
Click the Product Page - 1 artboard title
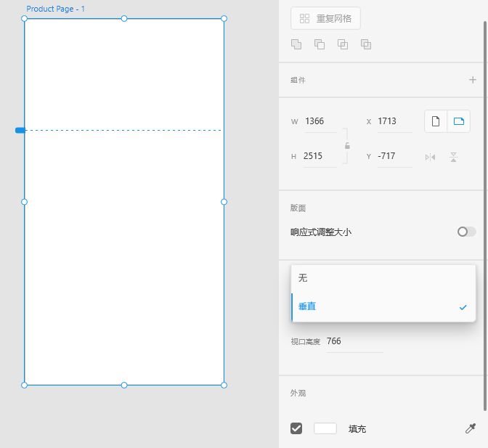point(55,9)
